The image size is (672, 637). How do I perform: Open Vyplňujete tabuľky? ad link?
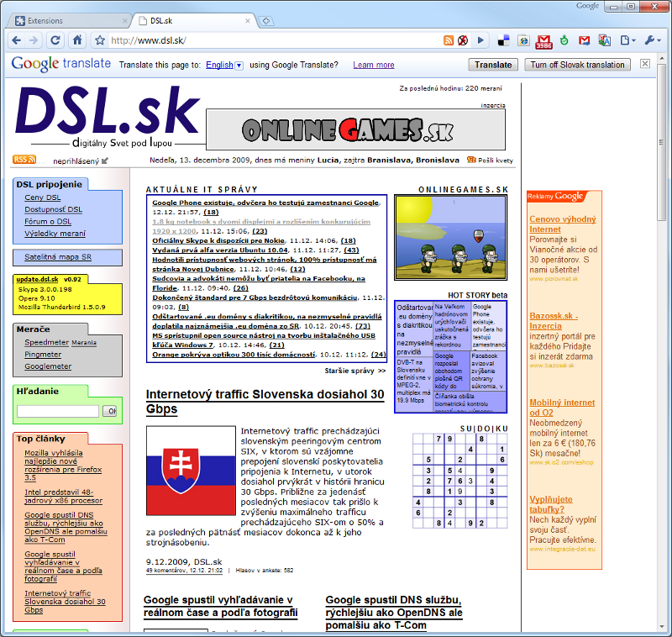tap(551, 504)
